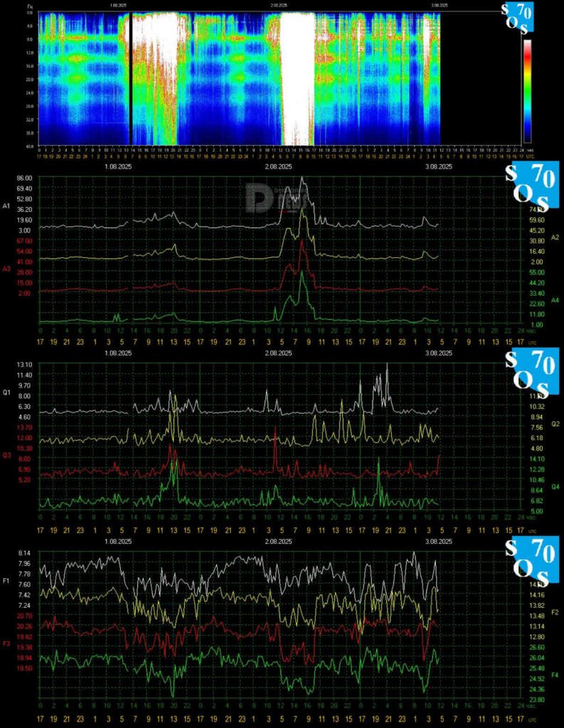Image resolution: width=564 pixels, height=728 pixels.
Task: Select the Q1 axis label
Action: pyautogui.click(x=6, y=392)
